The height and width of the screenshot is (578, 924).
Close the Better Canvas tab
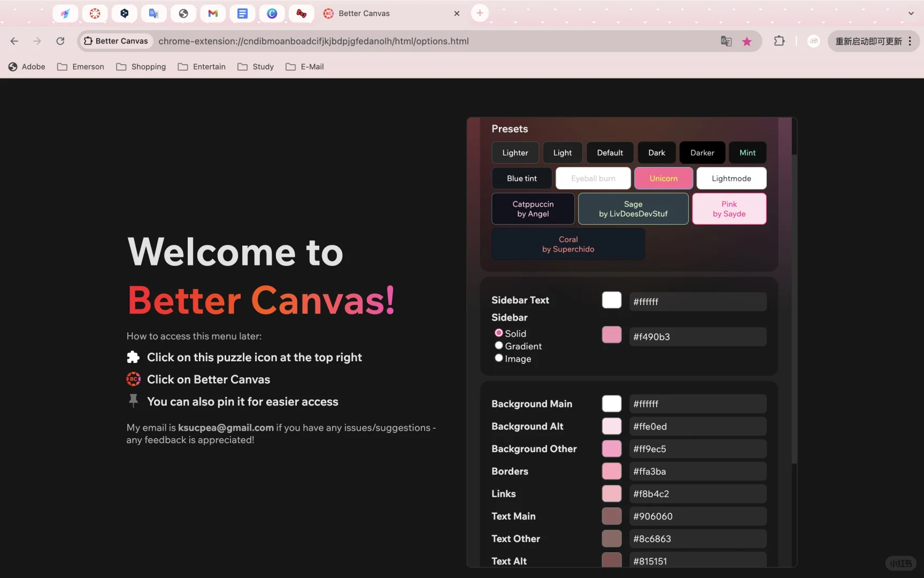click(x=457, y=13)
